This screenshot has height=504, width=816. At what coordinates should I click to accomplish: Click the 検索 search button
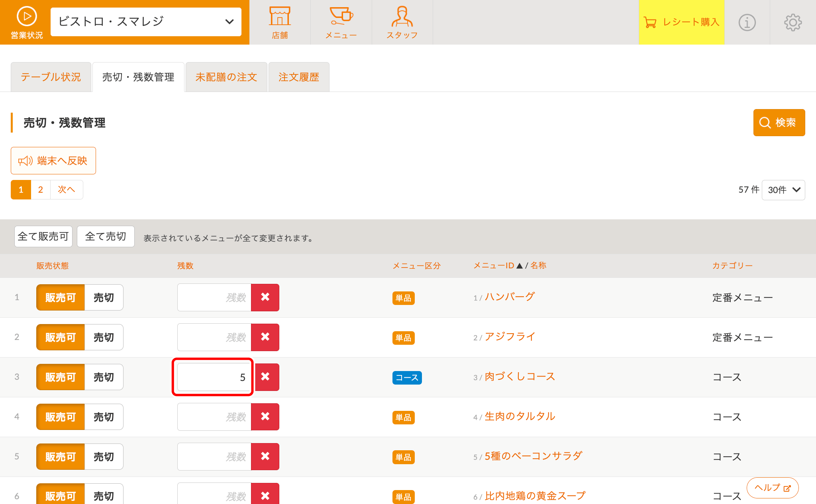click(779, 123)
